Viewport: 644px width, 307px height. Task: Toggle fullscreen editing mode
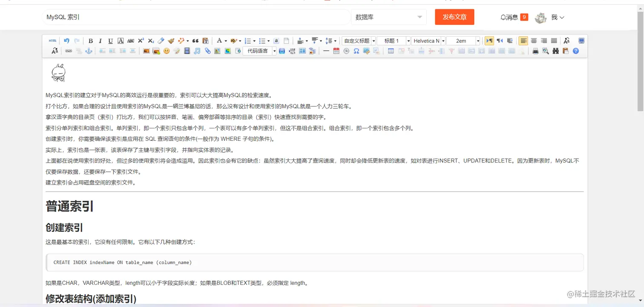pos(581,41)
